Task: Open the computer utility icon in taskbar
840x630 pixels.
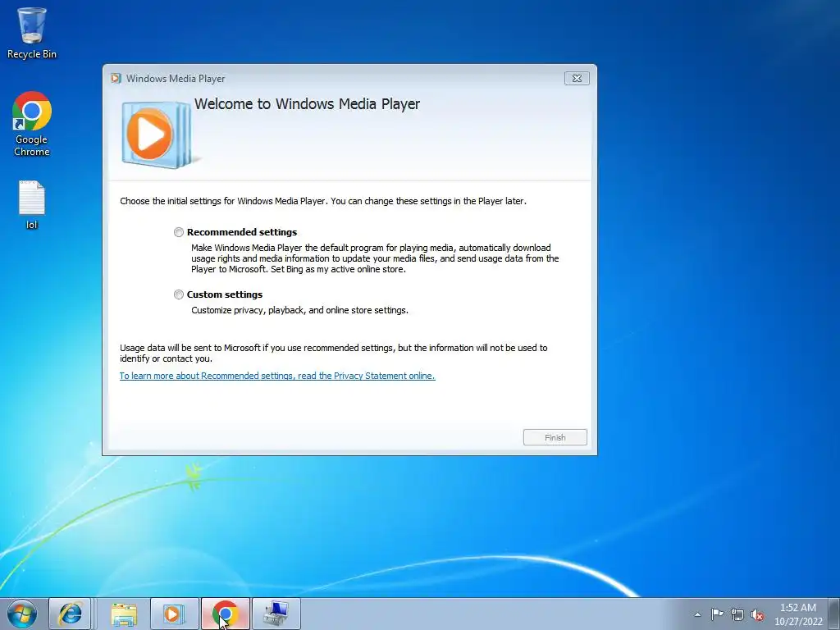Action: pos(276,614)
